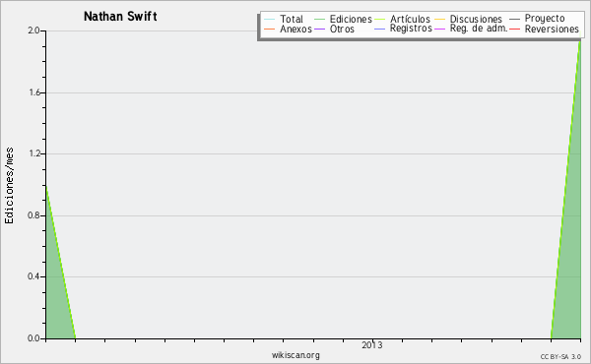Click the 2.0 y-axis value
This screenshot has width=591, height=364.
pos(33,30)
